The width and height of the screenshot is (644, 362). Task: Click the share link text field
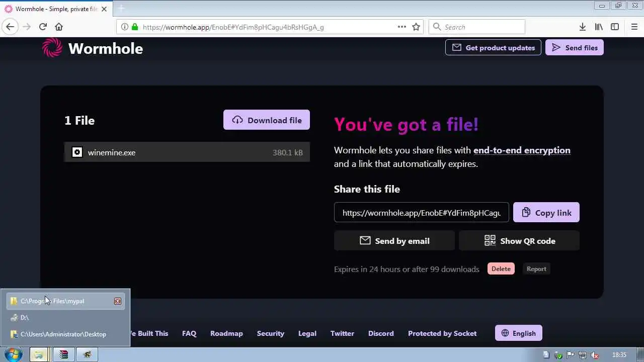422,213
